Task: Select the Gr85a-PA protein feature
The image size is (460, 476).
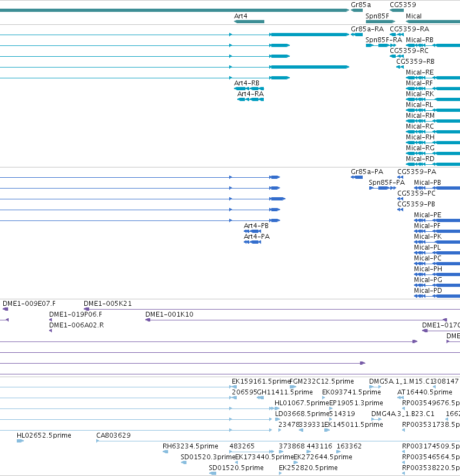Action: [357, 177]
